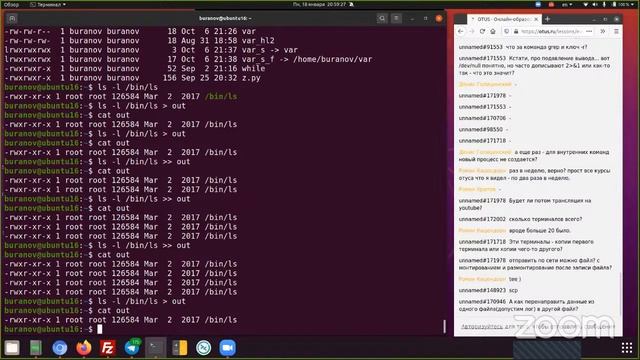
Task: Close the OTUS browser tab
Action: tap(536, 19)
